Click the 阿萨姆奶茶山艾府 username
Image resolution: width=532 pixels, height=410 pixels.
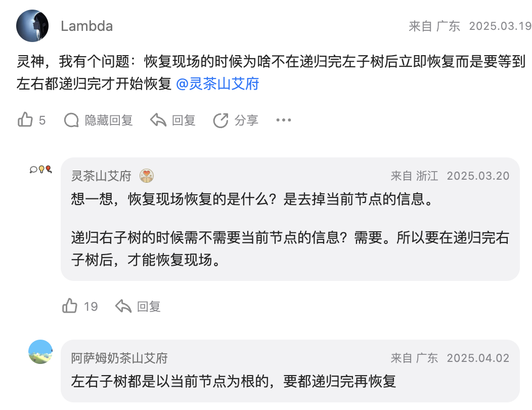119,357
